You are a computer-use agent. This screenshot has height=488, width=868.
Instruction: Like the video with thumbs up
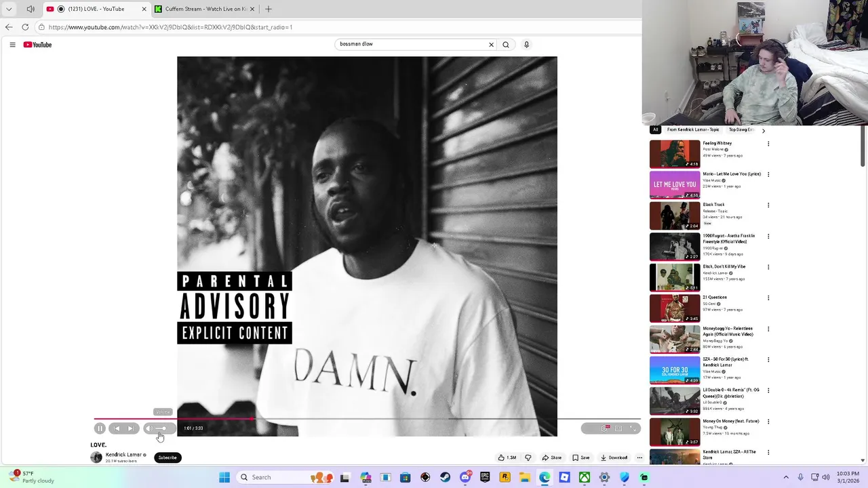(x=507, y=457)
